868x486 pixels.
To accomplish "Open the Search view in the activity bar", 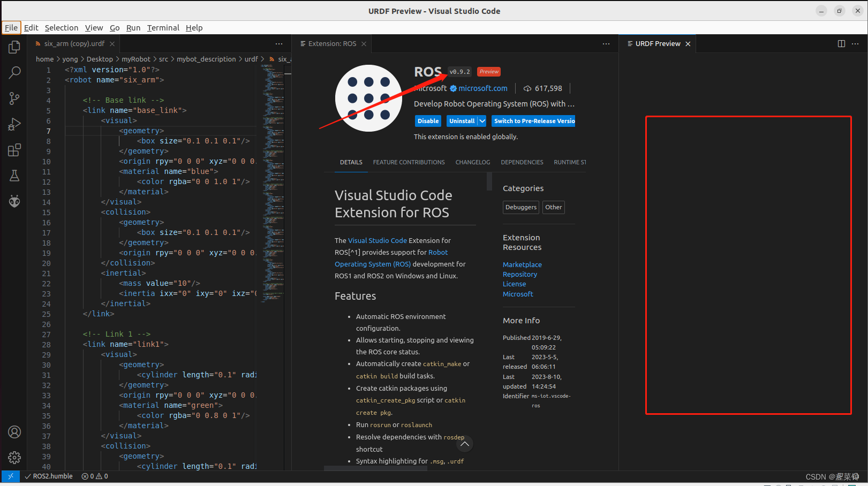I will (x=14, y=73).
